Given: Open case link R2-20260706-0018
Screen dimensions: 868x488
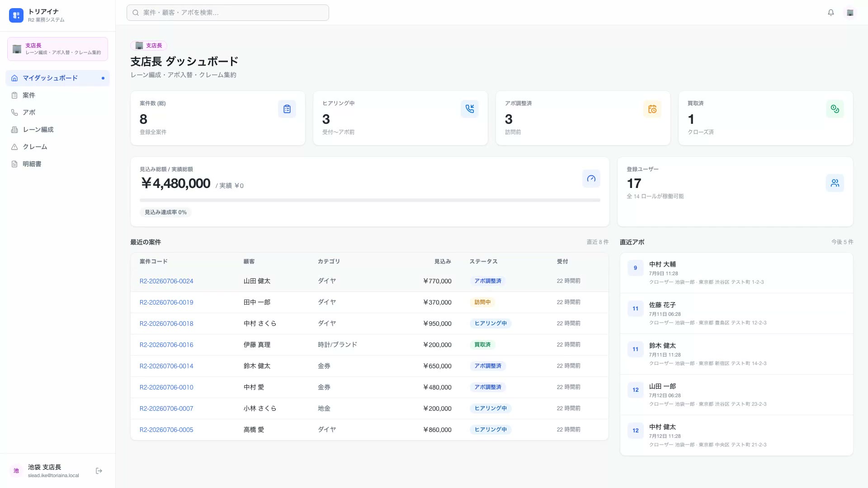Looking at the screenshot, I should pyautogui.click(x=166, y=324).
